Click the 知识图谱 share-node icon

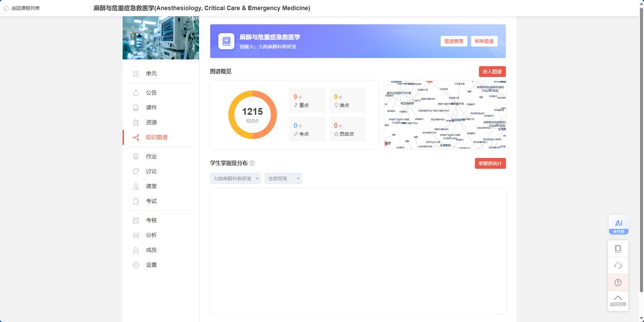click(x=136, y=137)
